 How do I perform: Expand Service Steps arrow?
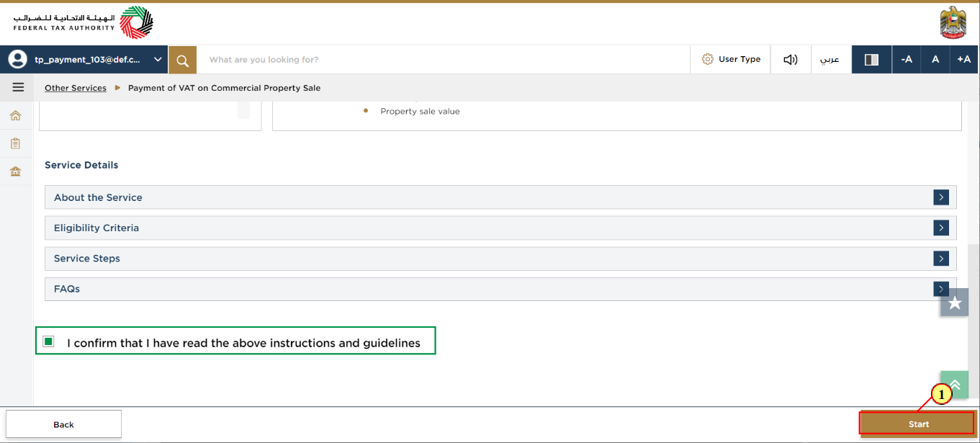[x=940, y=258]
